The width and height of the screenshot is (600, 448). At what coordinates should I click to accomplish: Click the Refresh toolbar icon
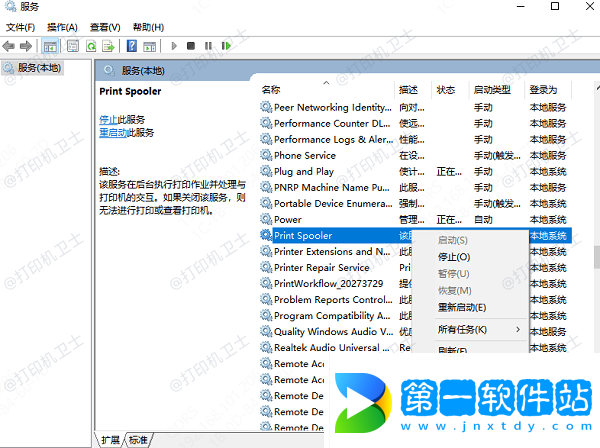[x=91, y=46]
